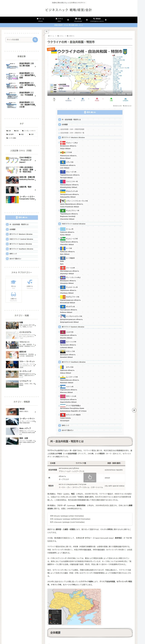Open the Ukraine oblasts header map image

coord(90,71)
